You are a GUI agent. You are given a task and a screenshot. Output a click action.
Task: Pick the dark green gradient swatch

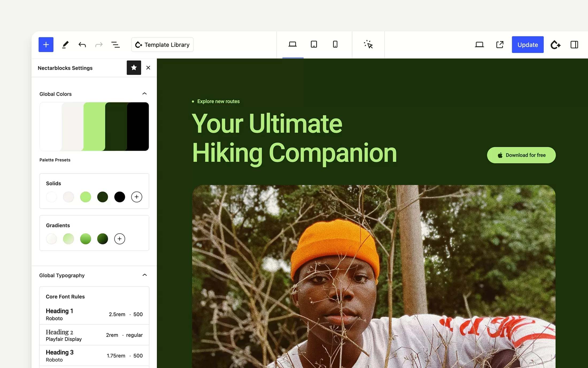click(x=103, y=239)
